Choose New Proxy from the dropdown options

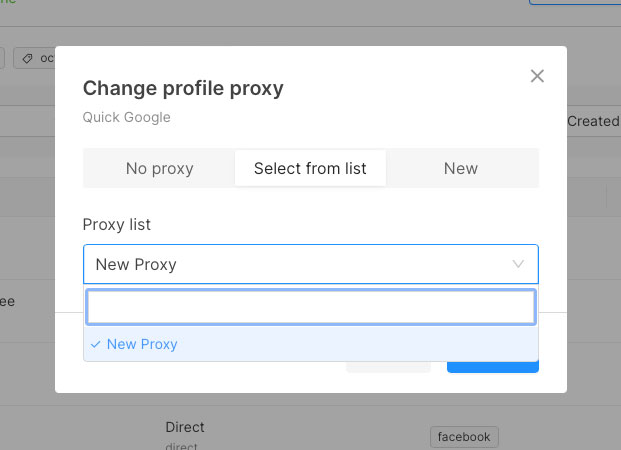[x=142, y=344]
